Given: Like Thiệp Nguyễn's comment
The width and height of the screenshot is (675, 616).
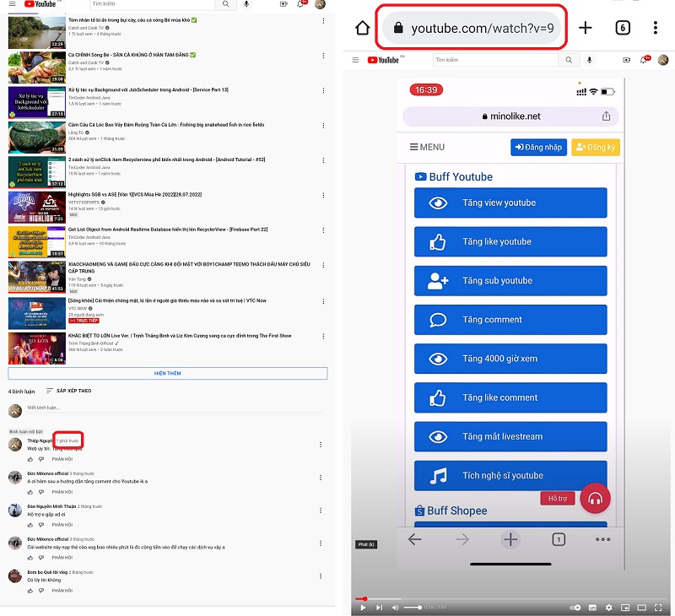Looking at the screenshot, I should click(30, 459).
